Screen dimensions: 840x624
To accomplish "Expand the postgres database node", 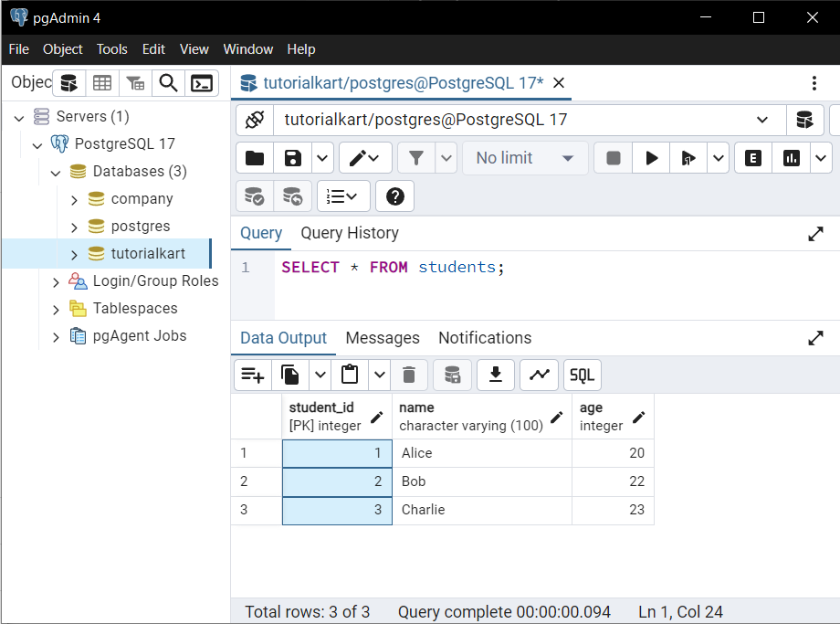I will pyautogui.click(x=74, y=227).
